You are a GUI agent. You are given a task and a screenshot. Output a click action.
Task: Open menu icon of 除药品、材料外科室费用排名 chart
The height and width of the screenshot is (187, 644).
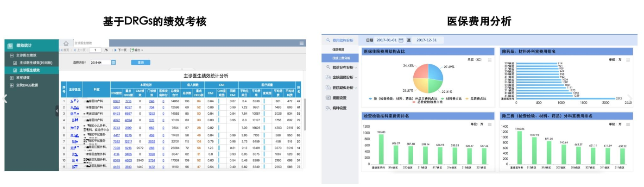628,60
